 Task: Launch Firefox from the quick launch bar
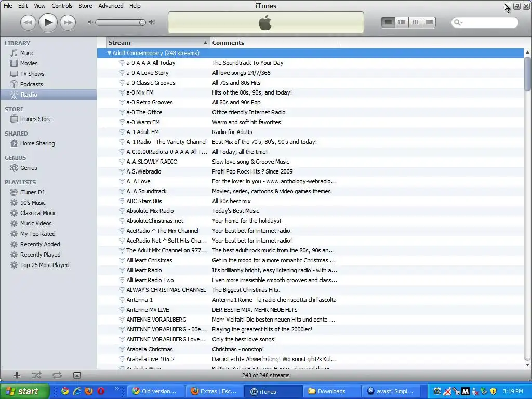(x=89, y=391)
